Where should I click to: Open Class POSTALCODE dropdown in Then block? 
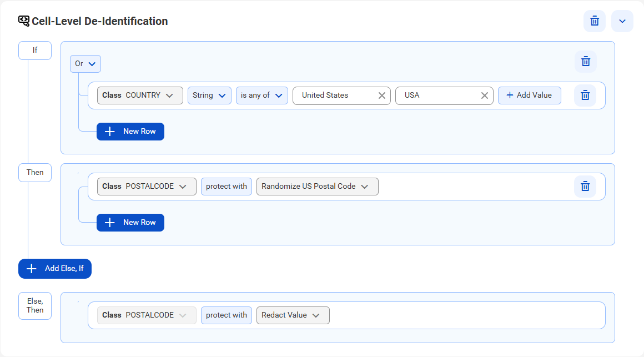point(147,187)
